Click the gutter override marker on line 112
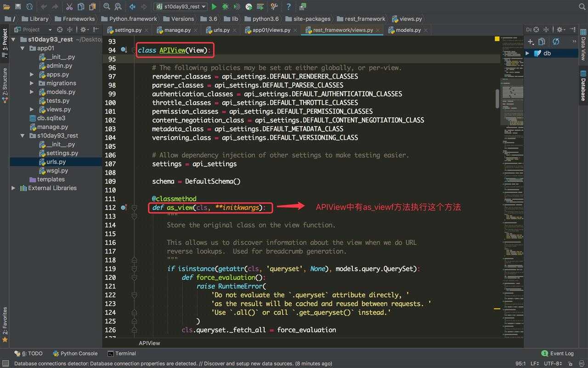This screenshot has height=368, width=588. coord(124,207)
